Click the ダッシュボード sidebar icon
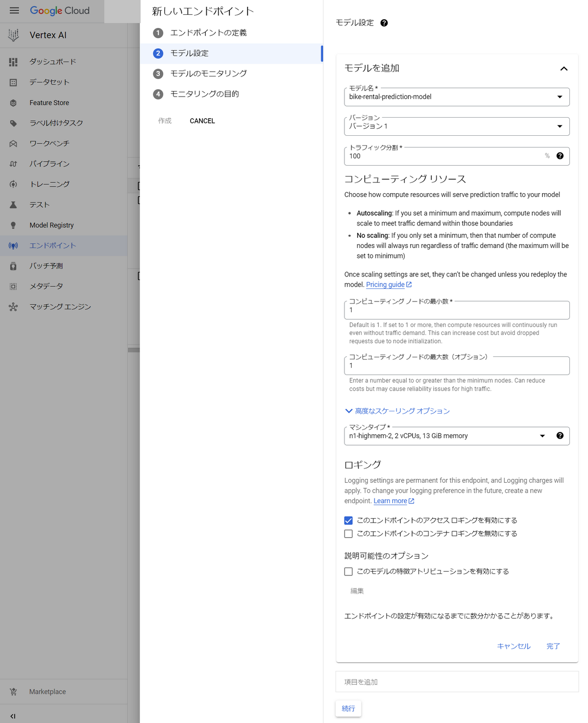The width and height of the screenshot is (588, 723). coord(13,62)
